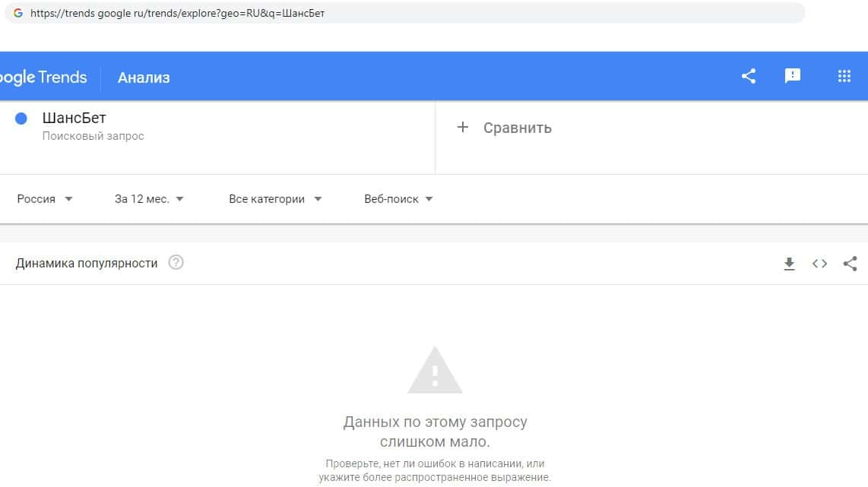Click the warning triangle icon

(x=435, y=371)
